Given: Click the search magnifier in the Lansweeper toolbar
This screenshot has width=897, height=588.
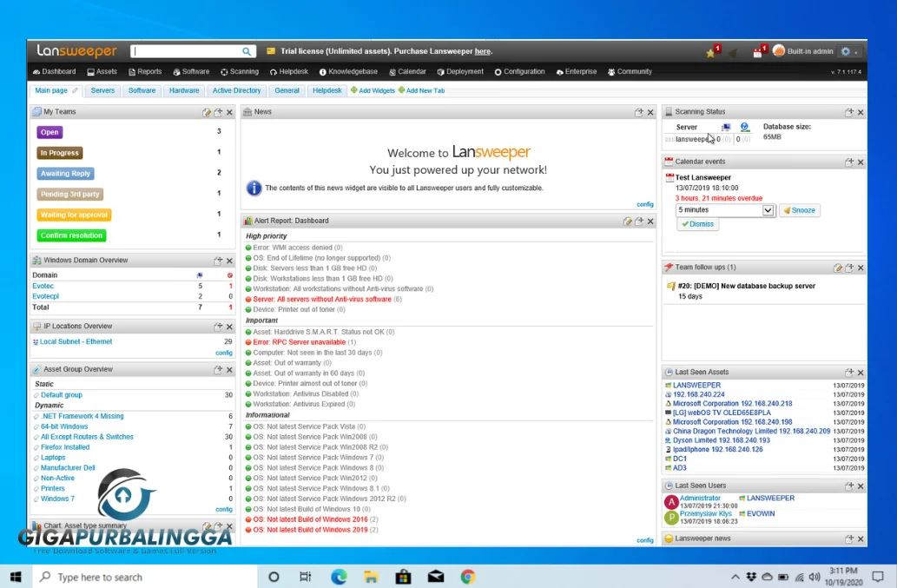Looking at the screenshot, I should pos(246,50).
